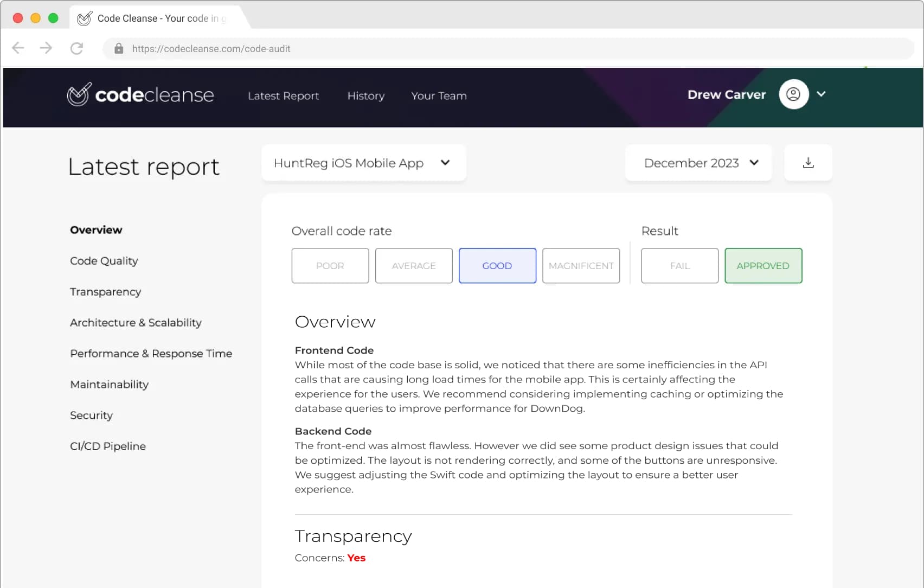This screenshot has width=924, height=588.
Task: Click the padlock icon in address bar
Action: tap(119, 49)
